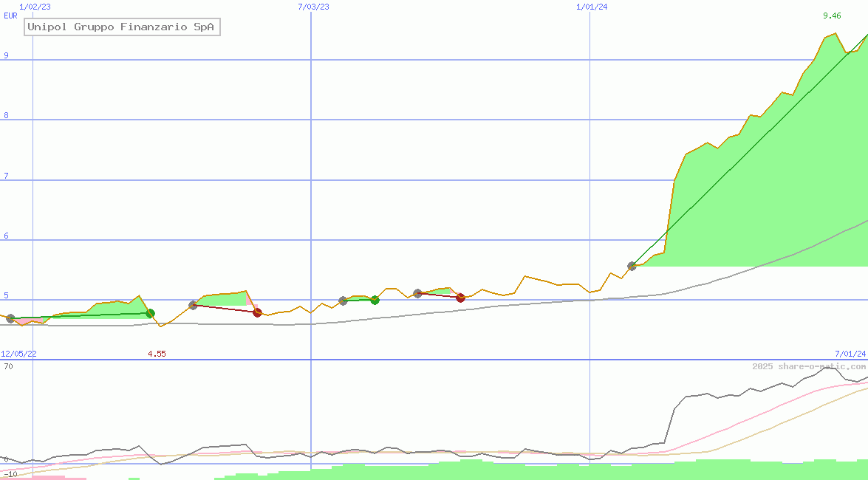Select gray marker just right of 7/03/23 line
Screen dimensions: 868x480
pyautogui.click(x=343, y=301)
